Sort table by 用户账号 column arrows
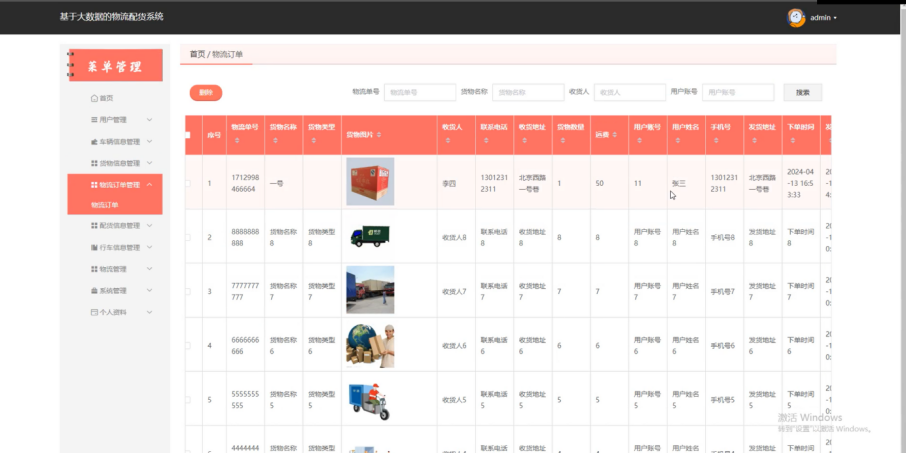 639,140
